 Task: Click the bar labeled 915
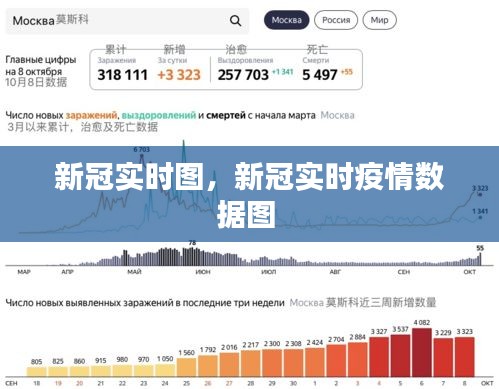(101, 371)
